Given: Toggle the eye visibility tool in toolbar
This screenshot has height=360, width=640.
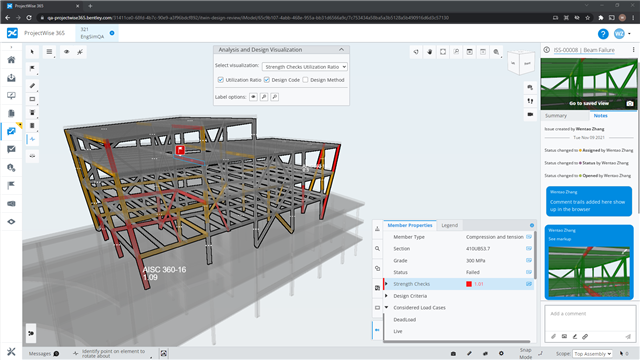Looking at the screenshot, I should pos(67,52).
